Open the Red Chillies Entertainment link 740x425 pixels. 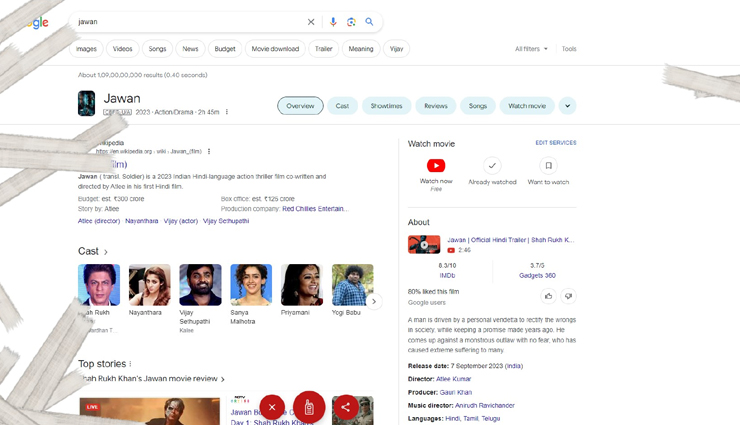click(x=315, y=209)
